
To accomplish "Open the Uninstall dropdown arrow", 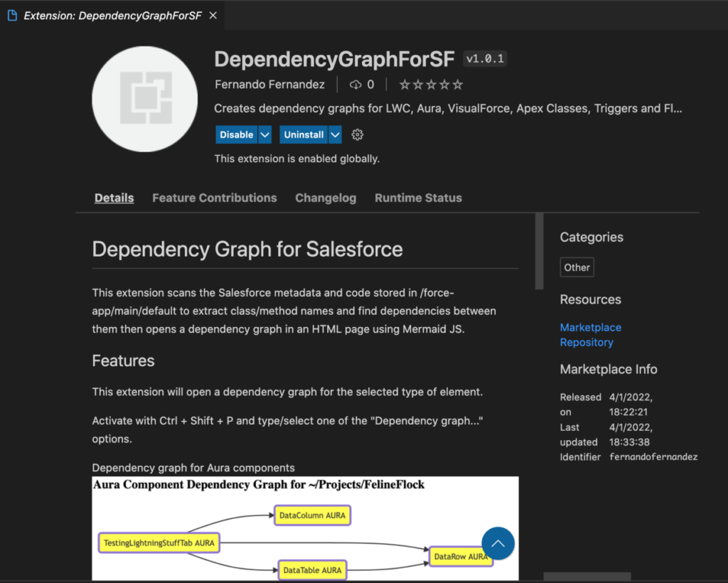I will pyautogui.click(x=336, y=134).
